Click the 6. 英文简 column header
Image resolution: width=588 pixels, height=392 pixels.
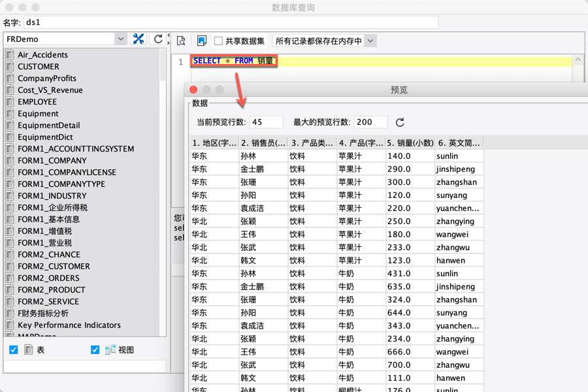[x=459, y=142]
